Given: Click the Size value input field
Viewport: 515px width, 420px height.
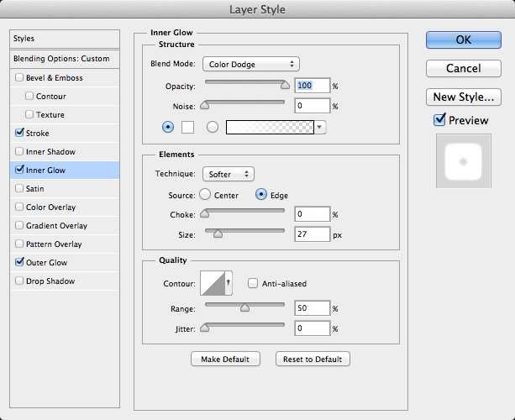Looking at the screenshot, I should [311, 235].
